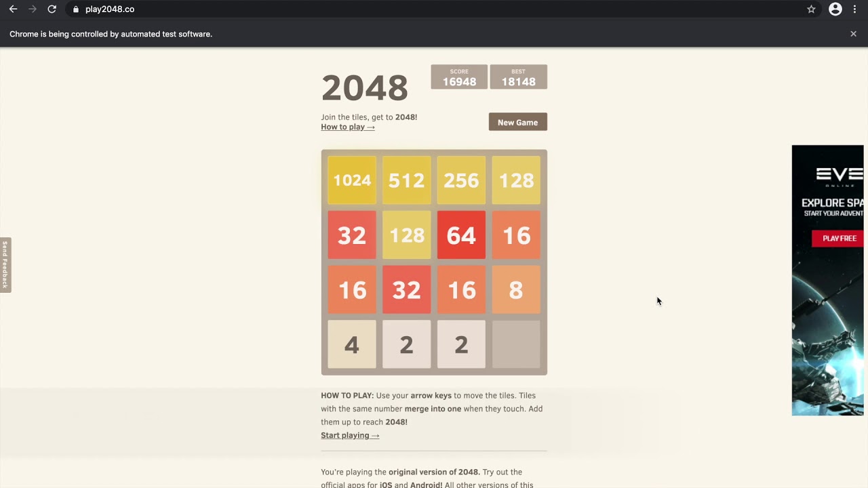Click the Score box showing 16948
This screenshot has height=488, width=868.
(459, 77)
